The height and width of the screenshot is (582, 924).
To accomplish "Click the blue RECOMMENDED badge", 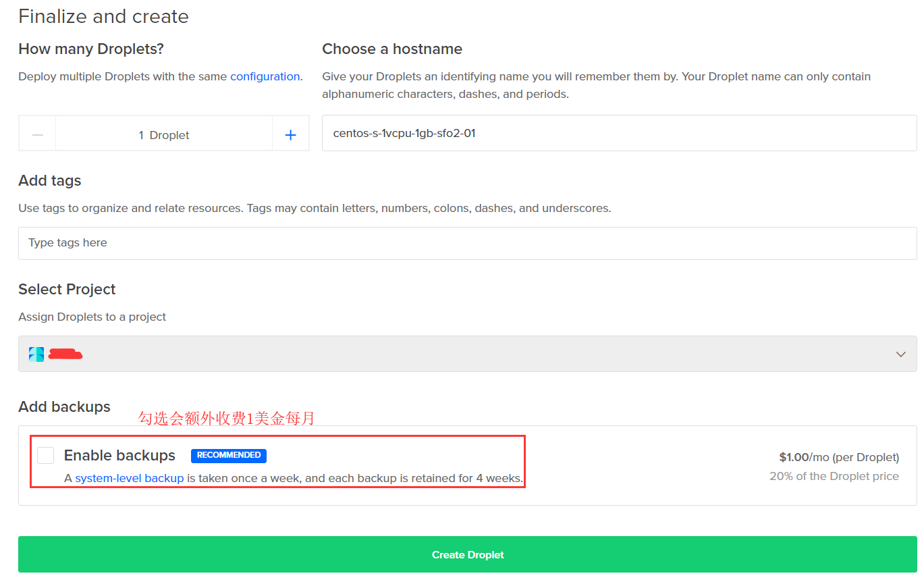I will [x=228, y=456].
